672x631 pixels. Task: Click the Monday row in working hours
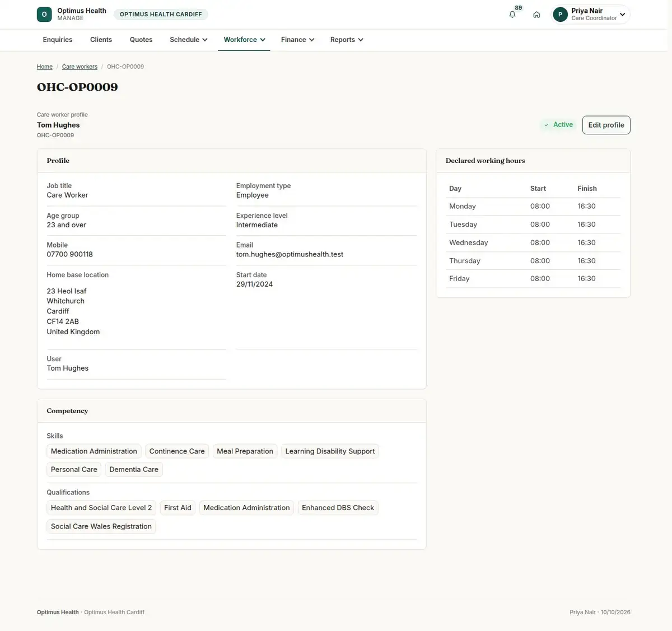(x=533, y=207)
